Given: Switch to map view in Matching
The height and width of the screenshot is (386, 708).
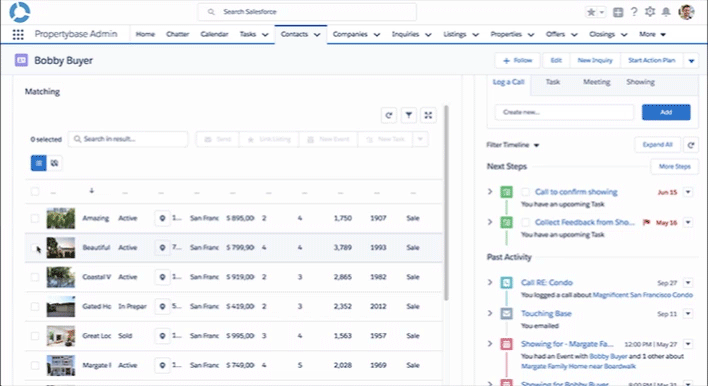Looking at the screenshot, I should [x=55, y=163].
